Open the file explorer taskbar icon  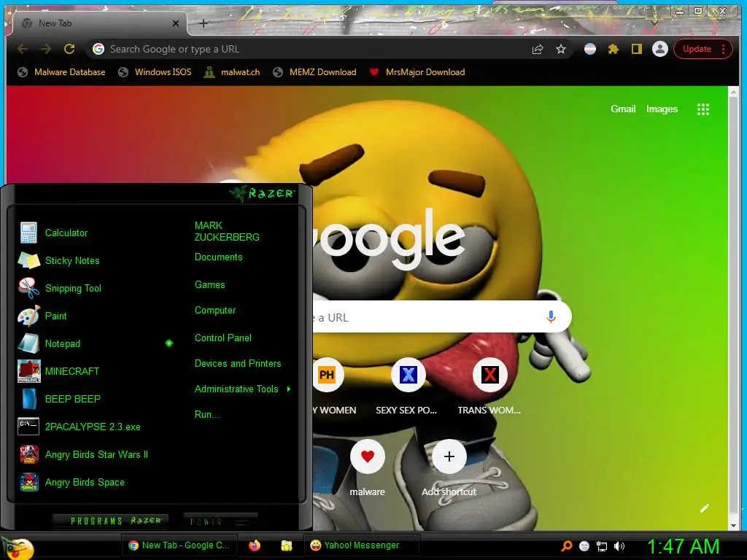[286, 545]
